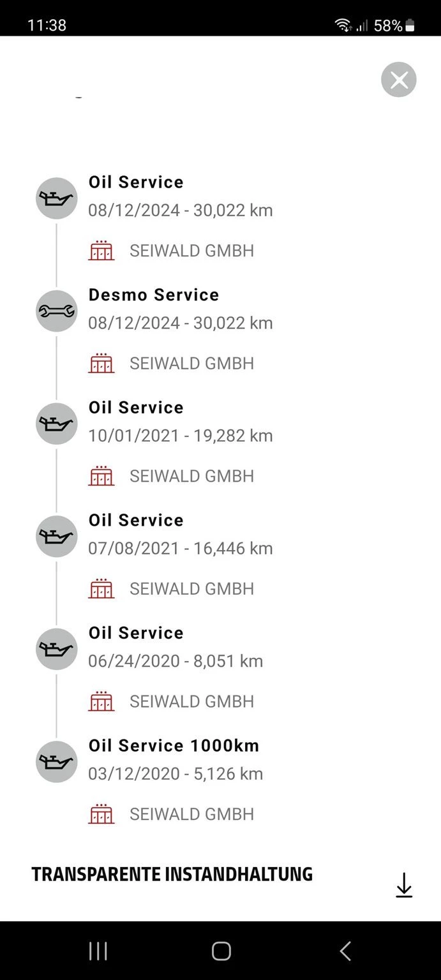
Task: Close the service history panel
Action: (x=399, y=80)
